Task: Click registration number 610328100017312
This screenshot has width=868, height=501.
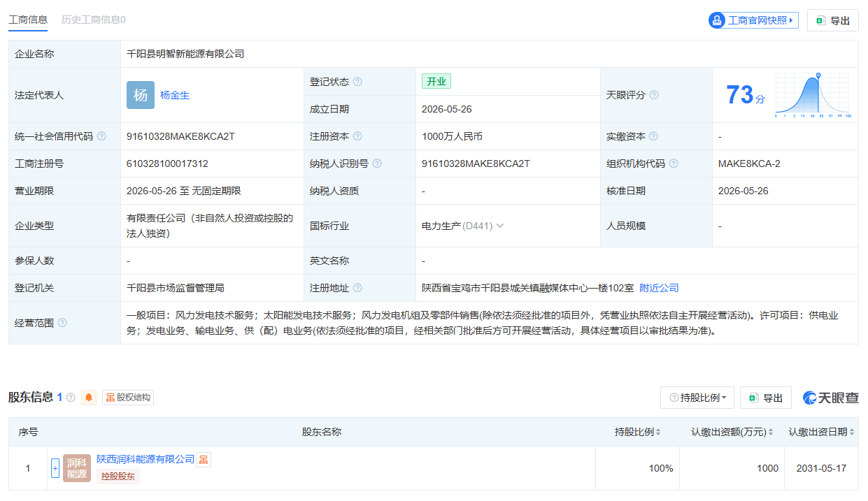Action: click(167, 164)
